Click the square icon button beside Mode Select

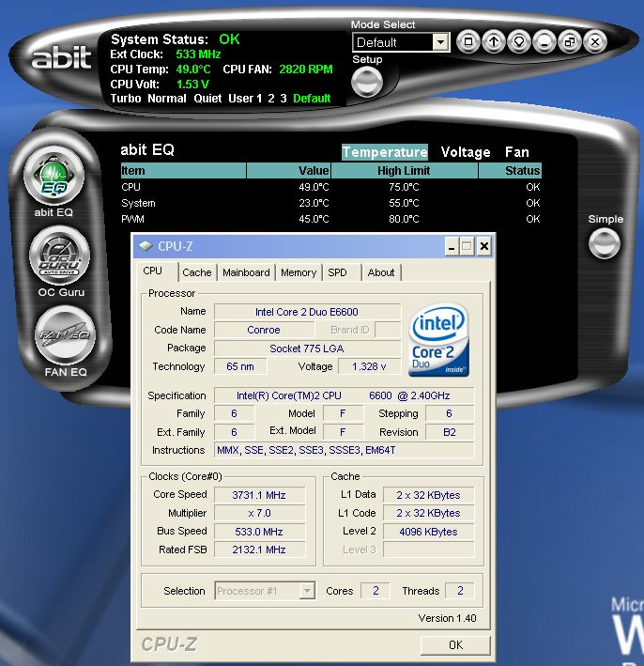[468, 41]
